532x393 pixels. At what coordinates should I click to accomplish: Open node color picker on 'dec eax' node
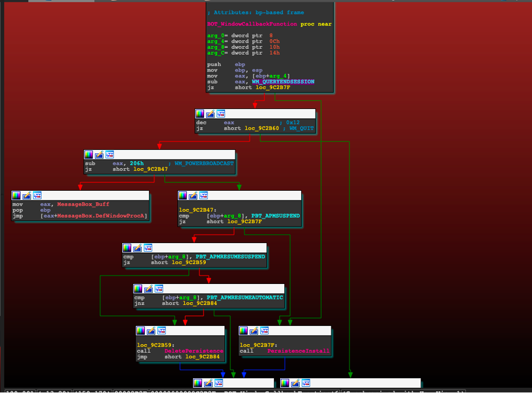[x=200, y=114]
